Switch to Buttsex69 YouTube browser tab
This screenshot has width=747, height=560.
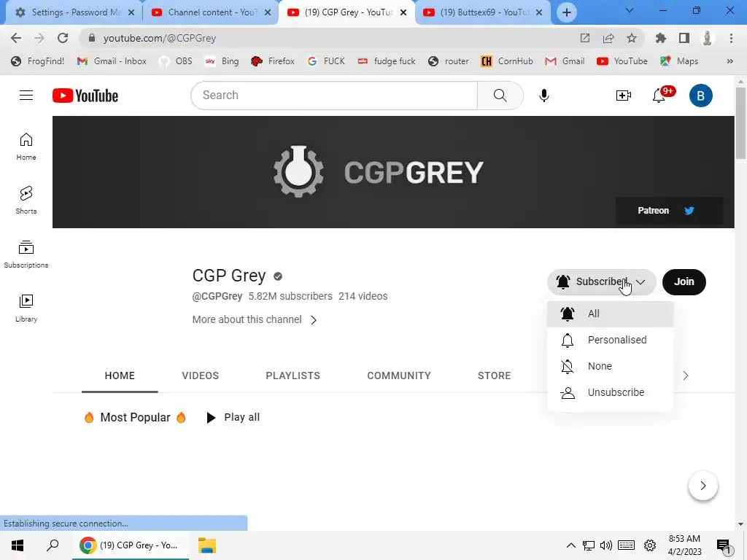pyautogui.click(x=482, y=12)
